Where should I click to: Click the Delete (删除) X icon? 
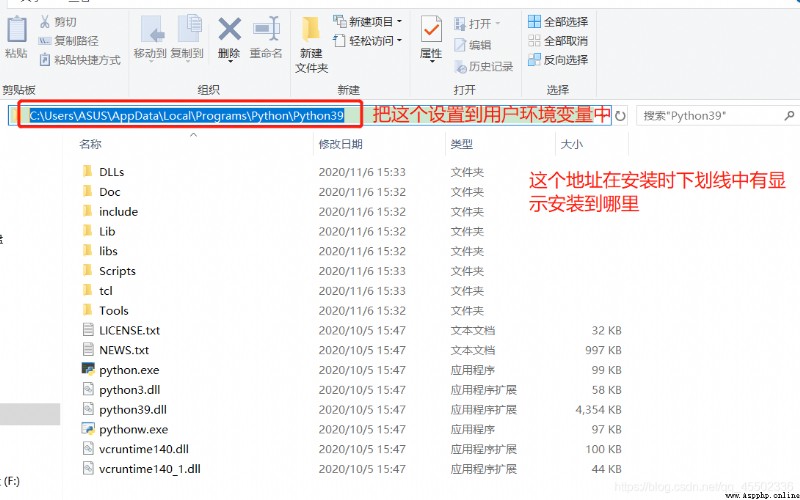pos(230,29)
